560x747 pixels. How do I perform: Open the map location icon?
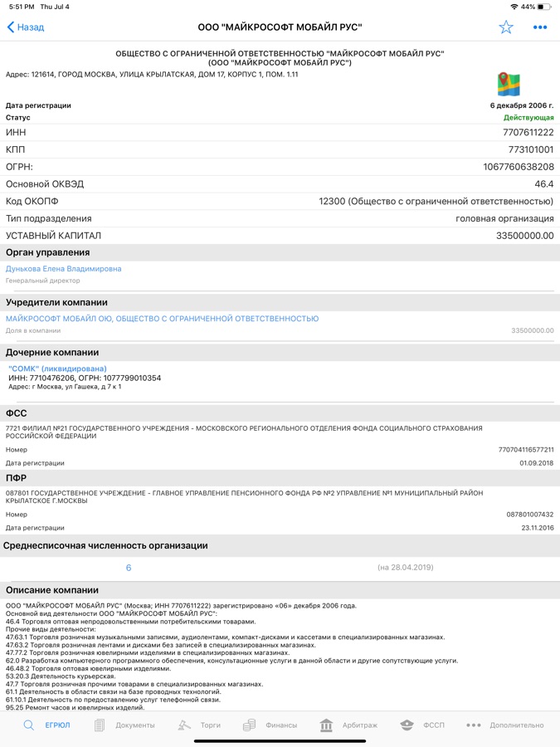(509, 84)
